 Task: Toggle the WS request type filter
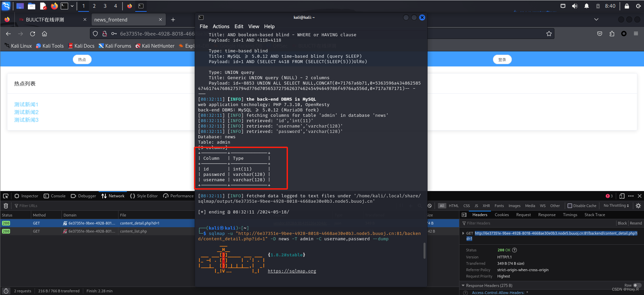tap(543, 206)
